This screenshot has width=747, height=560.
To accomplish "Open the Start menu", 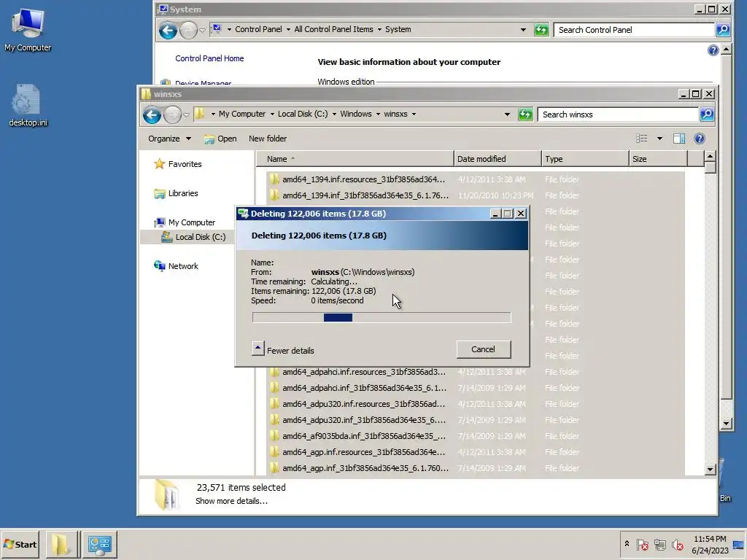I will tap(20, 544).
